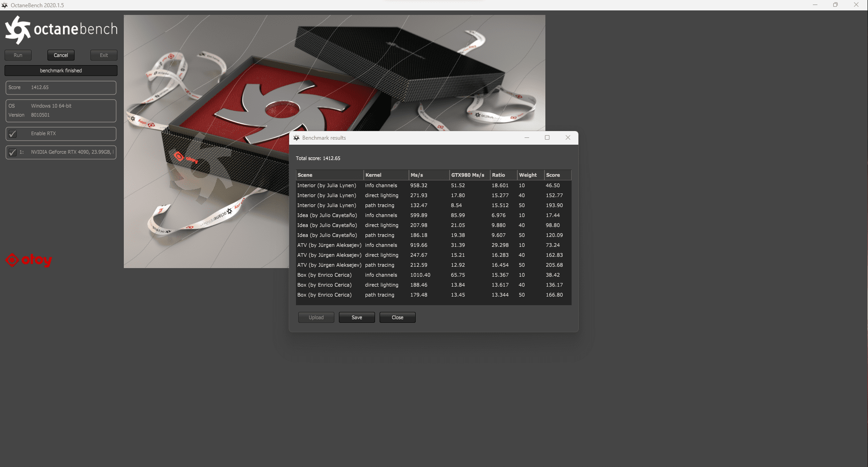Select the Box direct lighting row
This screenshot has width=868, height=467.
[x=434, y=285]
